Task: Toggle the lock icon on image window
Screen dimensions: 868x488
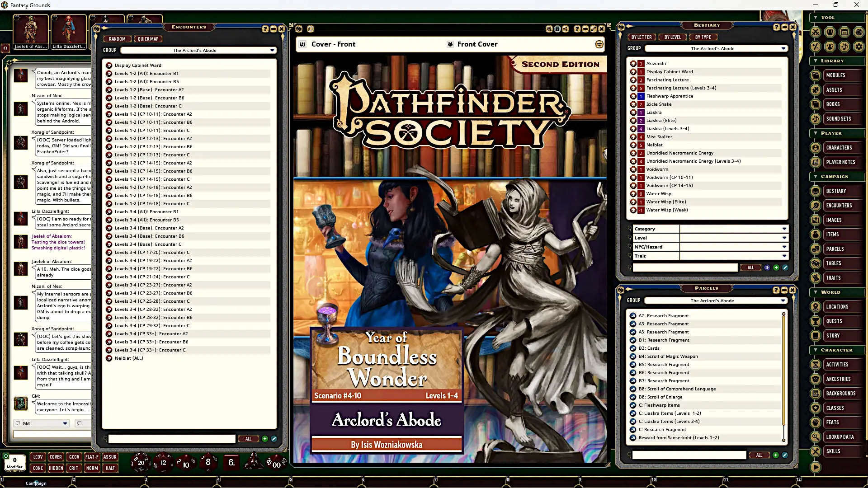Action: click(557, 29)
